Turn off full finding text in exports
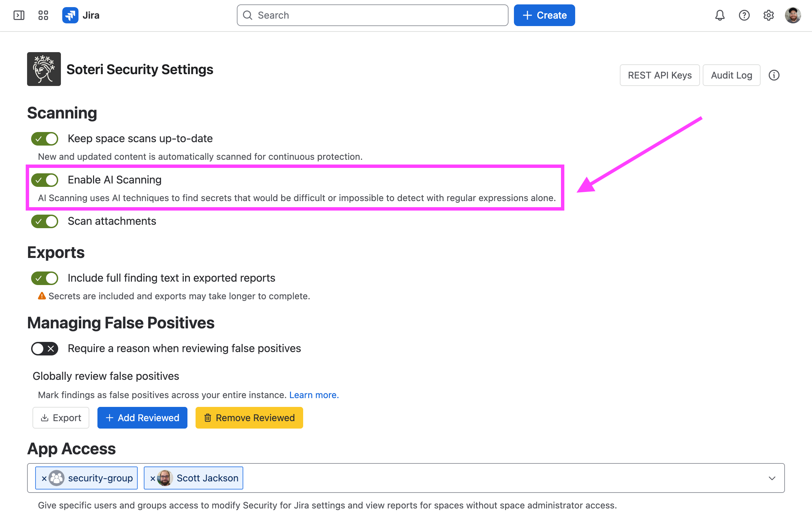This screenshot has width=812, height=522. tap(44, 278)
